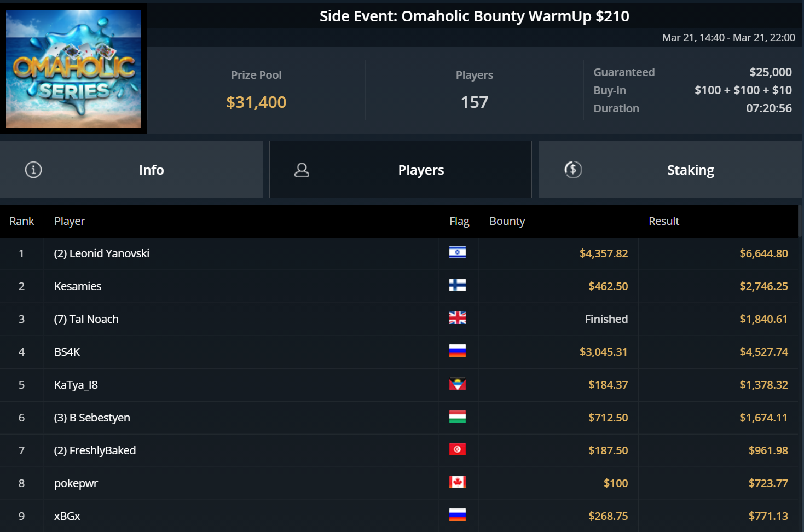Click the UK flag for Tal Noach
The image size is (804, 532).
coord(458,318)
